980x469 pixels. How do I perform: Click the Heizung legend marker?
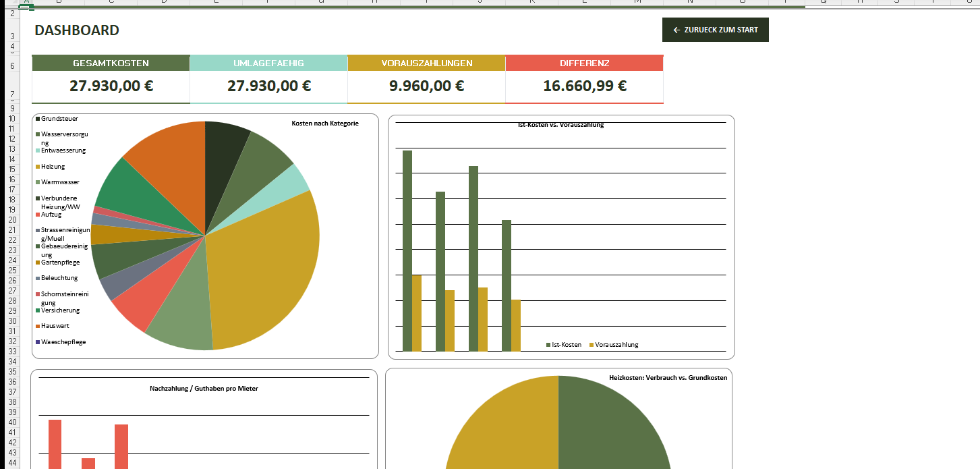pyautogui.click(x=38, y=167)
